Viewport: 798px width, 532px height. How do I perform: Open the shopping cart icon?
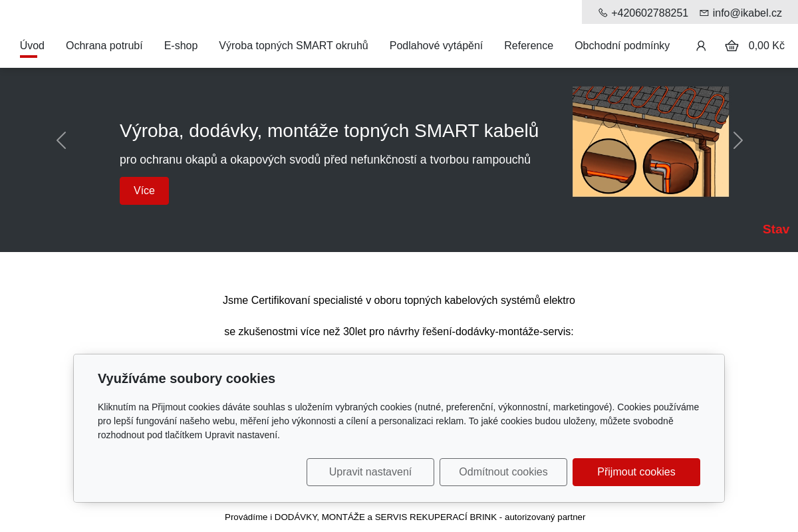click(731, 45)
